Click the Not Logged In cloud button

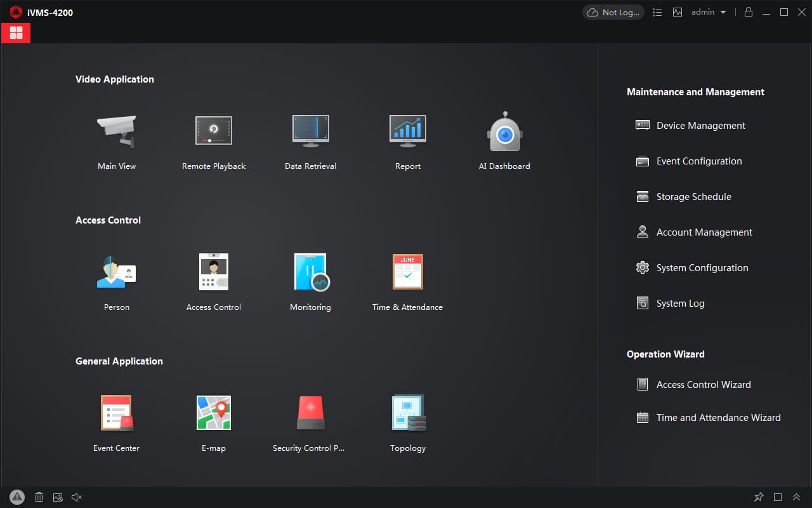click(x=613, y=12)
